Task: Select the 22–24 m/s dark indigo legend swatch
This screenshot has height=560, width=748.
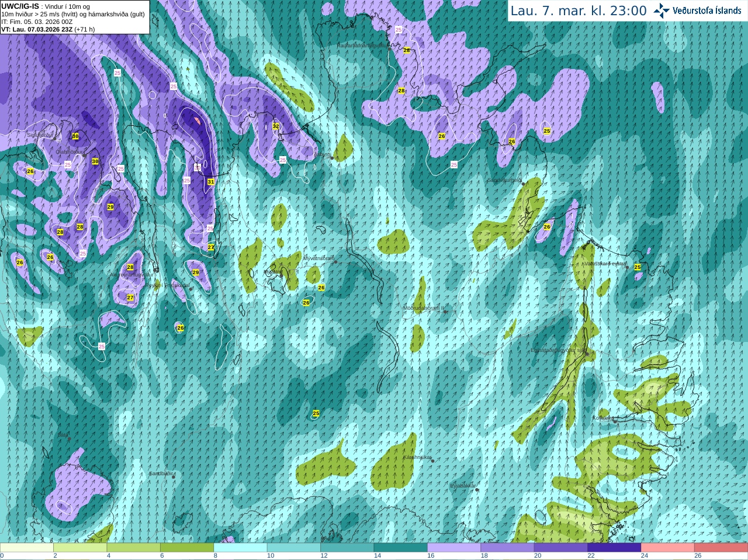Action: click(614, 548)
